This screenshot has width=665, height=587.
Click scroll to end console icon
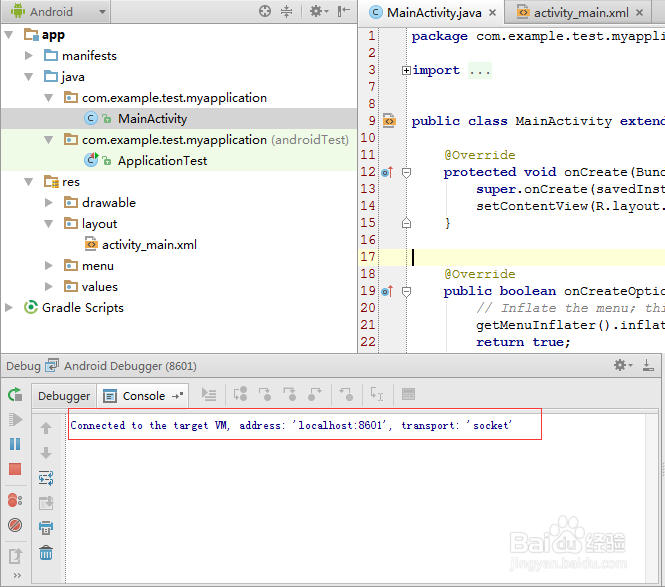pos(46,503)
